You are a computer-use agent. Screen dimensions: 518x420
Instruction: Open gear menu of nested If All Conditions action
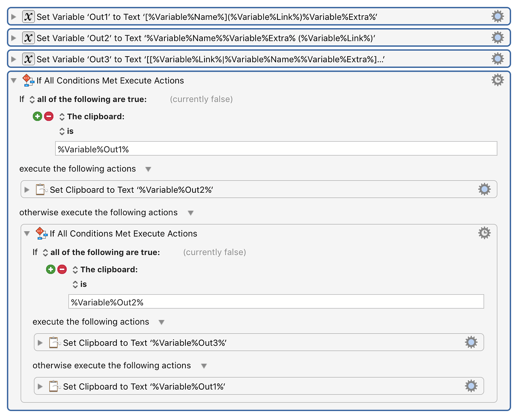click(x=484, y=233)
